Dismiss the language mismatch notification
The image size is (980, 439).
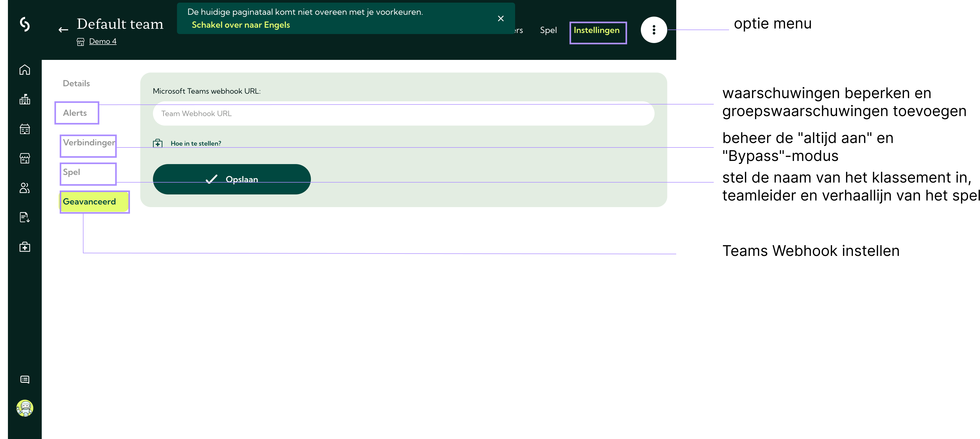coord(501,19)
